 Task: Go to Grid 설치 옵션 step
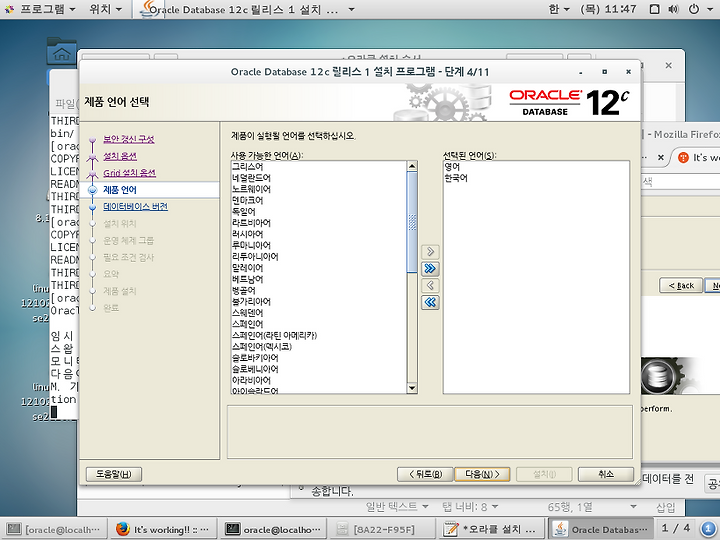(x=129, y=173)
